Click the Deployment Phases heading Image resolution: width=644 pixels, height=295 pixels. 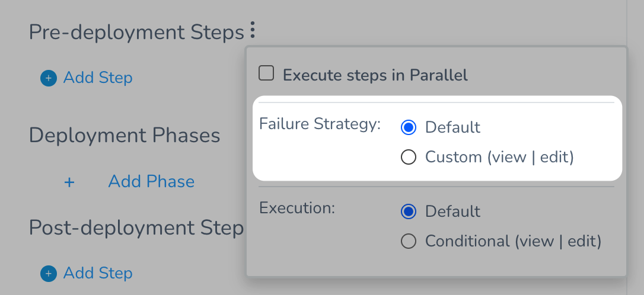(x=125, y=136)
